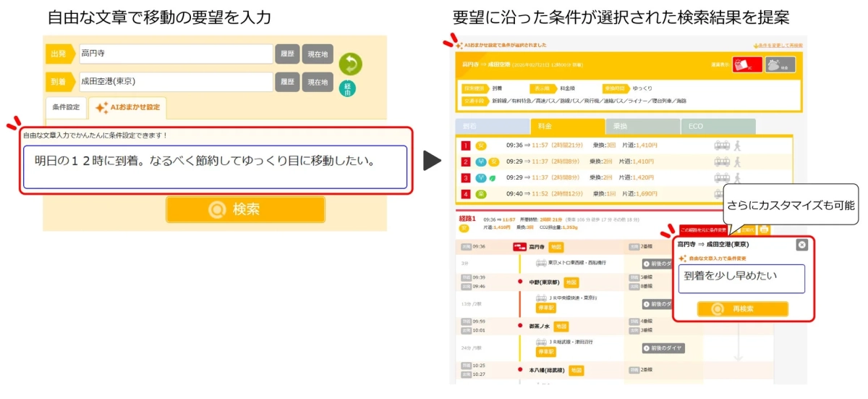868x399 pixels.
Task: Select route 3 costing 1,420円
Action: [x=624, y=177]
